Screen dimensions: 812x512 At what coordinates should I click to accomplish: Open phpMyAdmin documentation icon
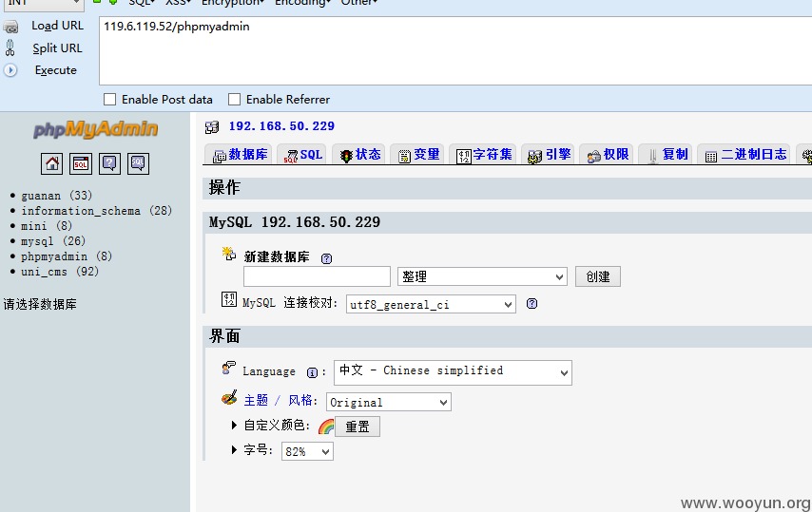coord(109,164)
